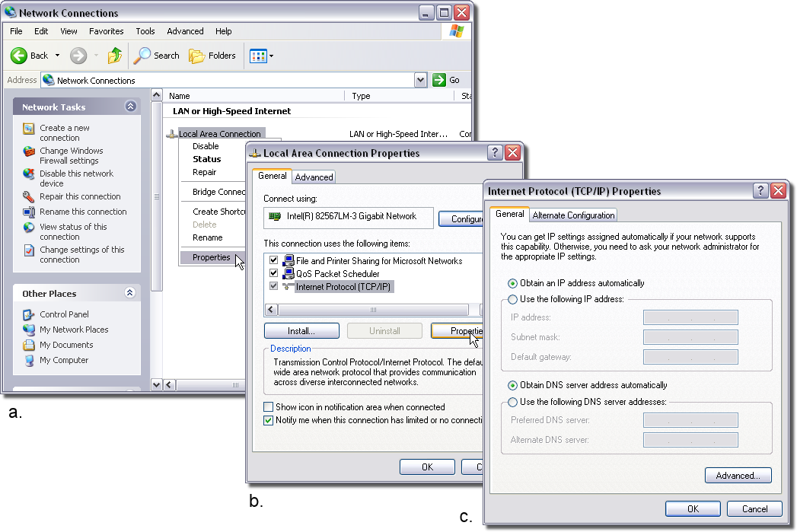The width and height of the screenshot is (797, 532).
Task: Switch to the Alternate Configuration tab
Action: click(x=573, y=215)
